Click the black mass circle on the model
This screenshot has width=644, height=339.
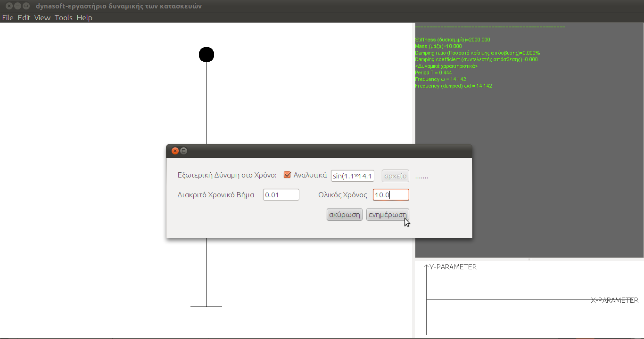click(x=206, y=55)
